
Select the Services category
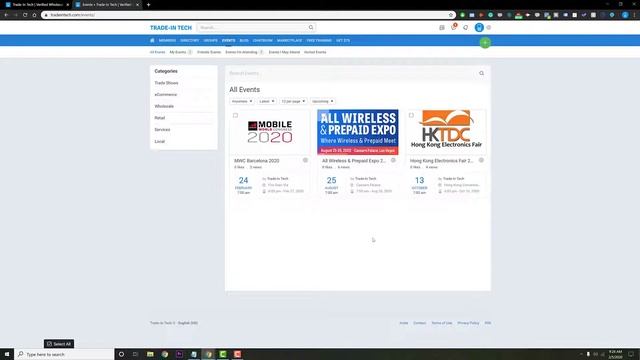162,129
